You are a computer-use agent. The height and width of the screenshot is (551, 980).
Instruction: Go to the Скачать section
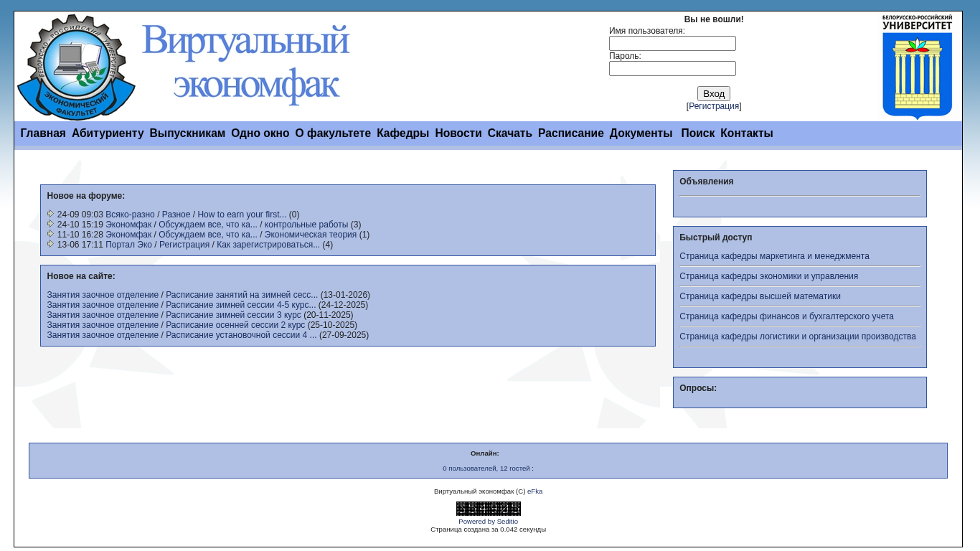pyautogui.click(x=510, y=133)
